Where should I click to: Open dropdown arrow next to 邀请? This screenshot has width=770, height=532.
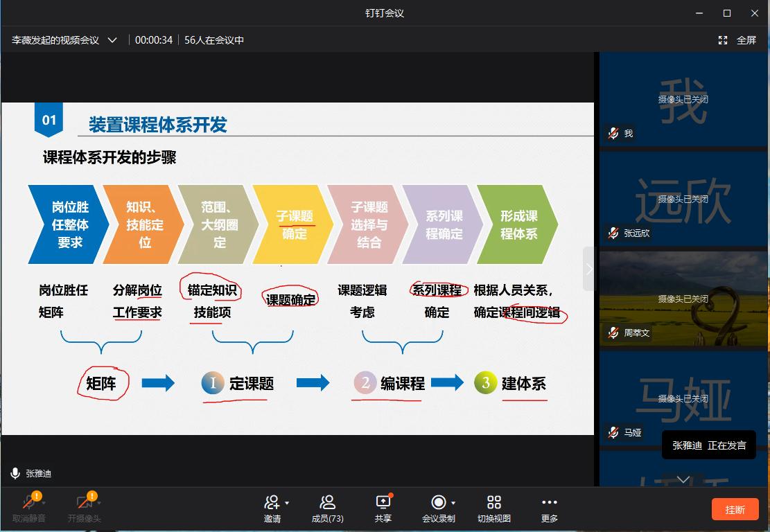click(x=287, y=503)
